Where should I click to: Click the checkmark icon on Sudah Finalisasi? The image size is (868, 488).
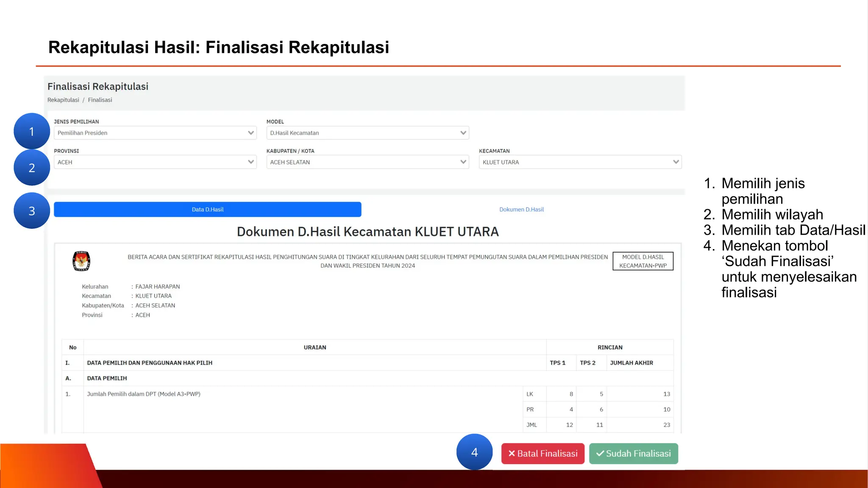[600, 453]
